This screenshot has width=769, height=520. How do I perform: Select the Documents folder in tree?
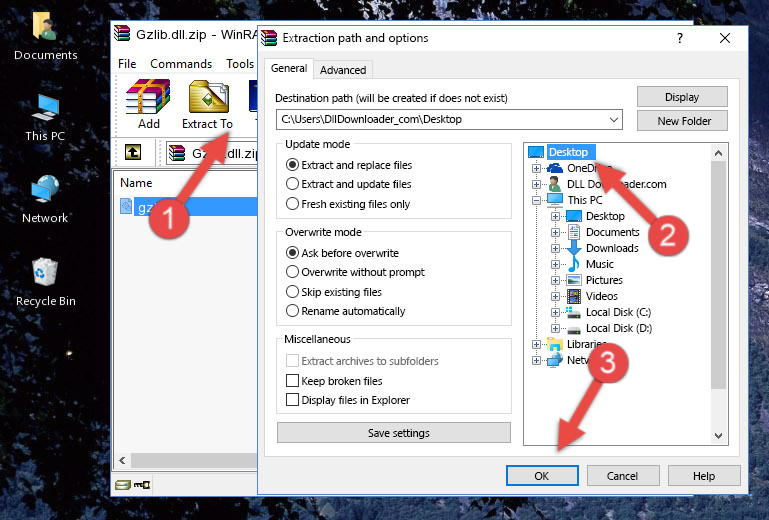(x=612, y=232)
